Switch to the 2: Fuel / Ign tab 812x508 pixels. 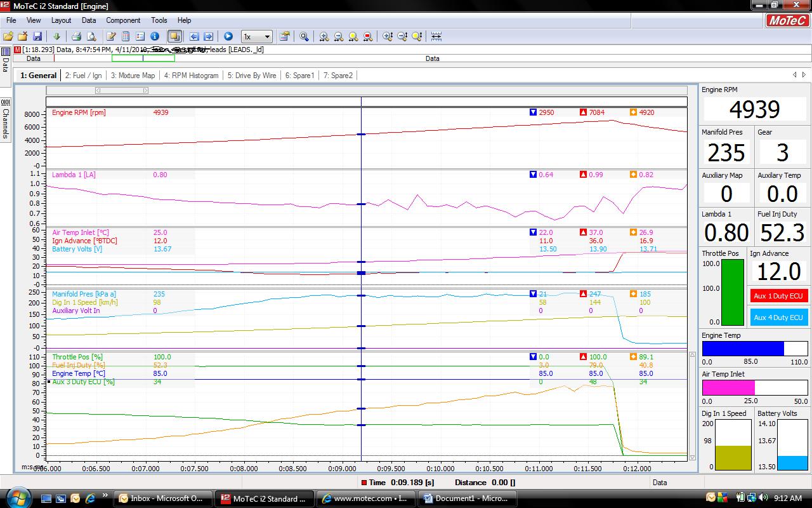(83, 76)
